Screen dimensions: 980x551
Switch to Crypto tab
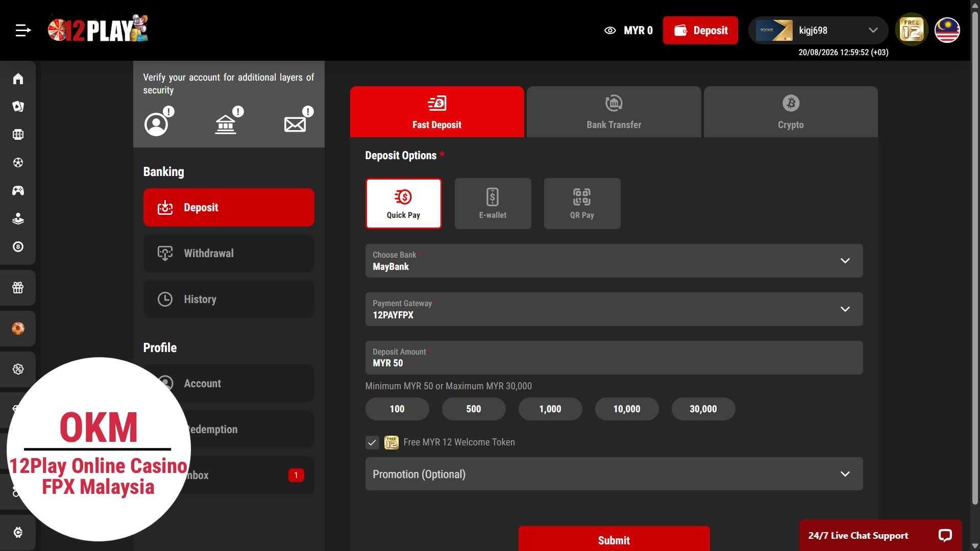[791, 112]
